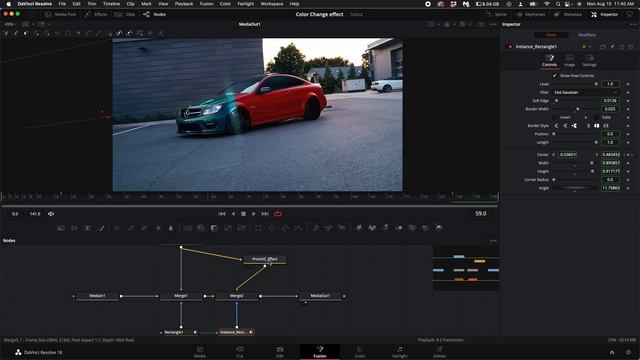Switch to the Settings tab in Inspector

coord(589,61)
